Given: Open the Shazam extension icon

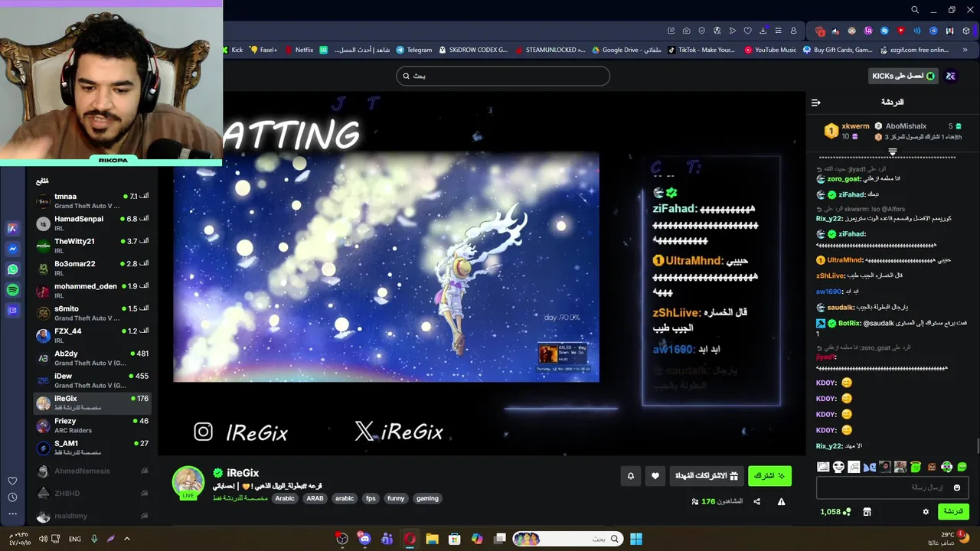Looking at the screenshot, I should click(x=884, y=31).
